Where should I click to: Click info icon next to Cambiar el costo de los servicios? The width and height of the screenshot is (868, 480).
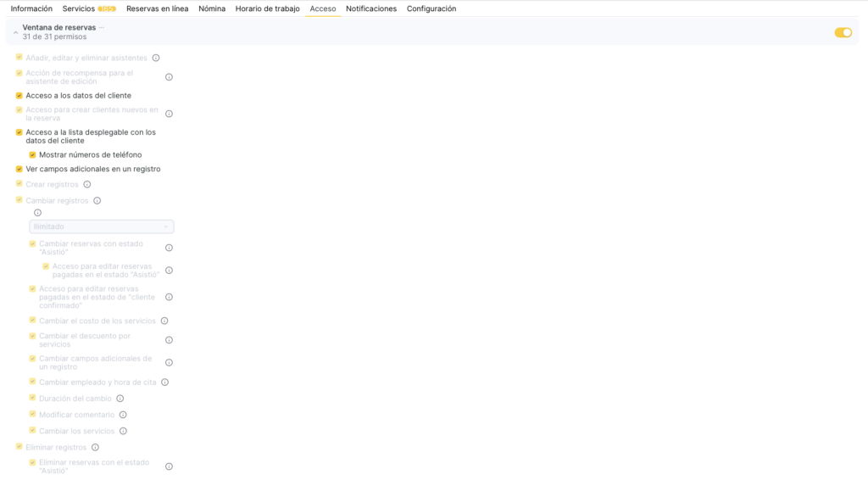[x=164, y=321]
